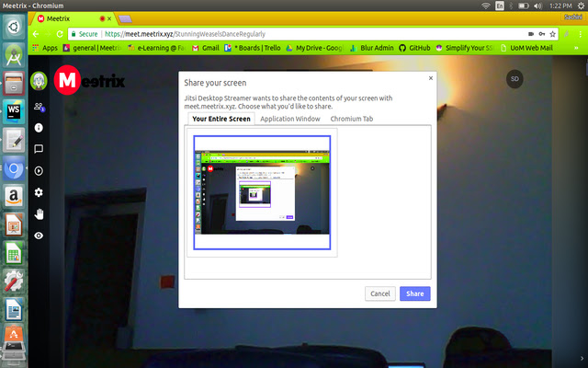Open the Amazon launcher icon

[14, 196]
